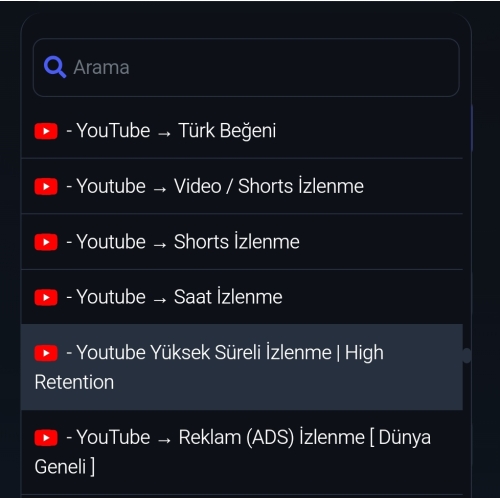Select Reklam (ADS) İzlenme [ Dünya Geneli ]
The height and width of the screenshot is (500, 500).
pyautogui.click(x=242, y=452)
